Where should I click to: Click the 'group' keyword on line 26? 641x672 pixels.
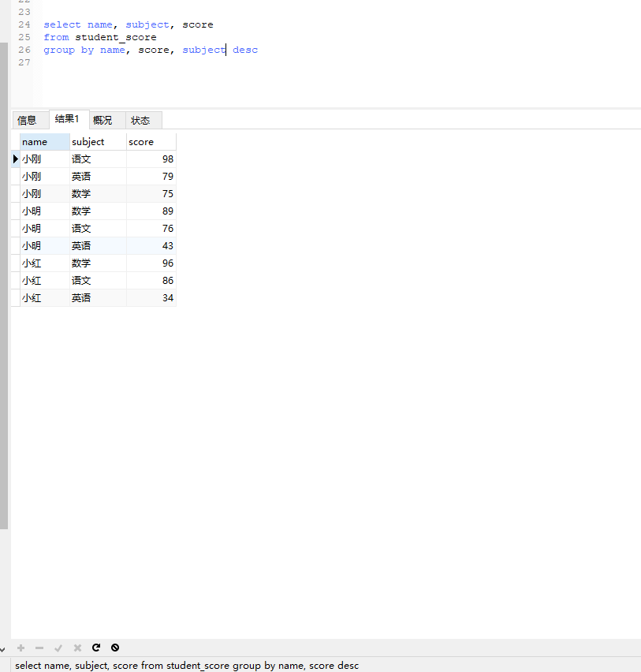click(x=59, y=50)
